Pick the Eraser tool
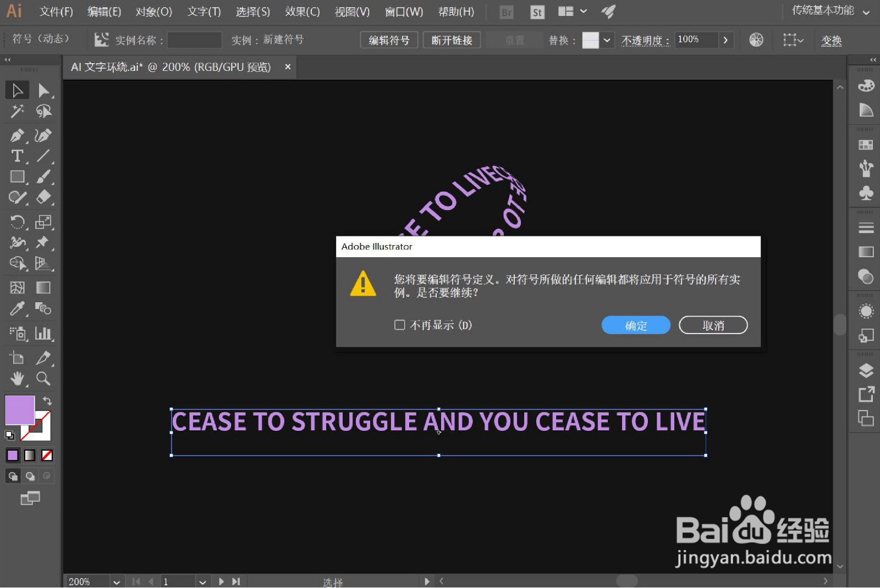 (x=44, y=197)
